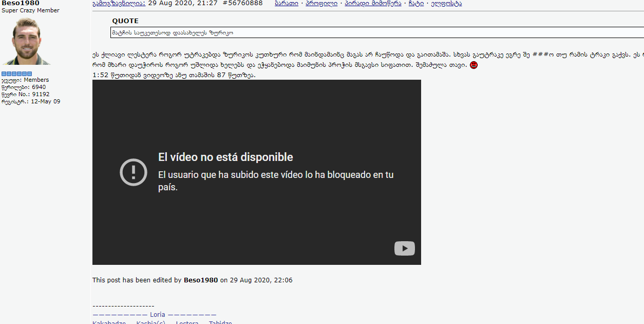Click the QUOTE heading label
This screenshot has width=644, height=324.
click(125, 21)
